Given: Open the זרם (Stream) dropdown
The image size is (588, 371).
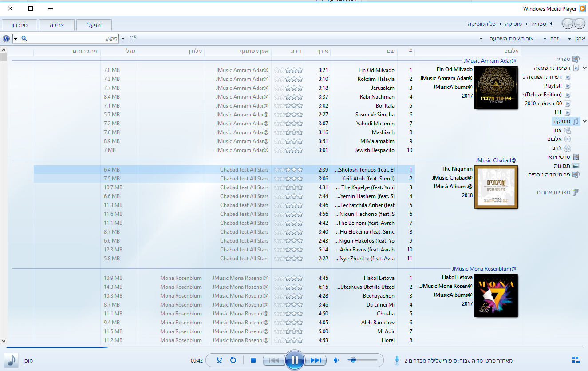Looking at the screenshot, I should 550,39.
